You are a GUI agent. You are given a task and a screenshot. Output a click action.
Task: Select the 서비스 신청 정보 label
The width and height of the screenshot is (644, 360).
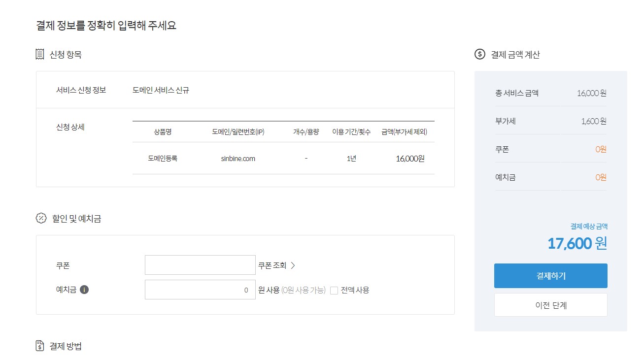click(81, 90)
